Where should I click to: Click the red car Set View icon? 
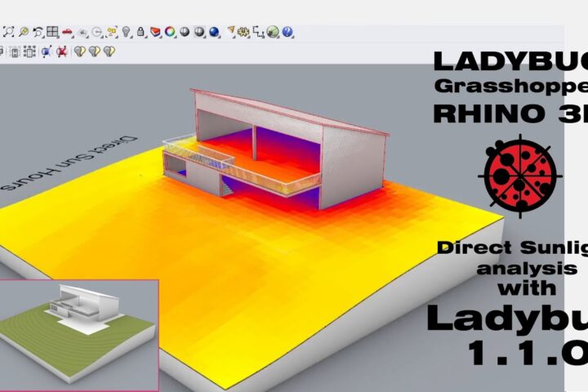(67, 33)
